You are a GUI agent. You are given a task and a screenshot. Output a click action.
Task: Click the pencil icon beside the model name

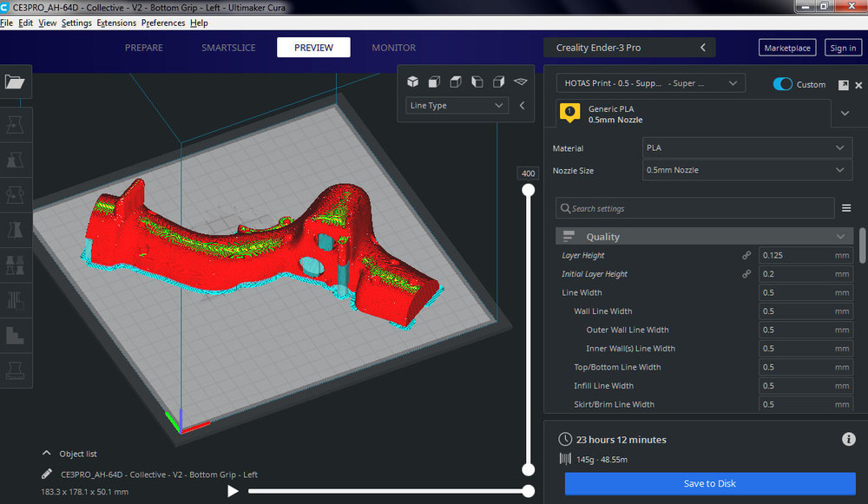point(46,475)
